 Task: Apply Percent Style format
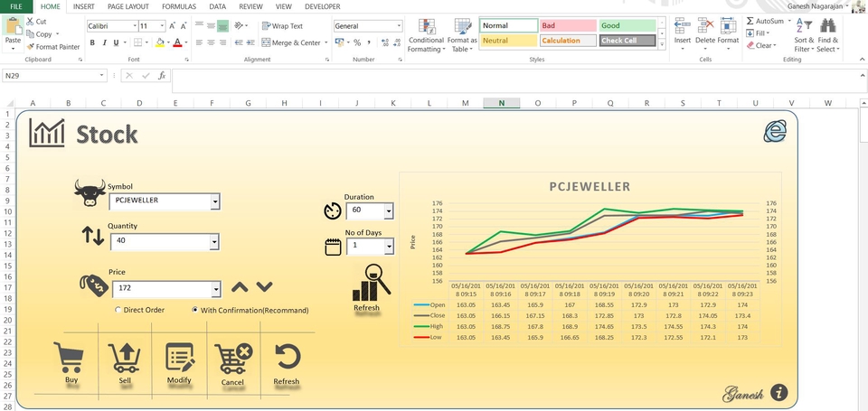click(357, 42)
